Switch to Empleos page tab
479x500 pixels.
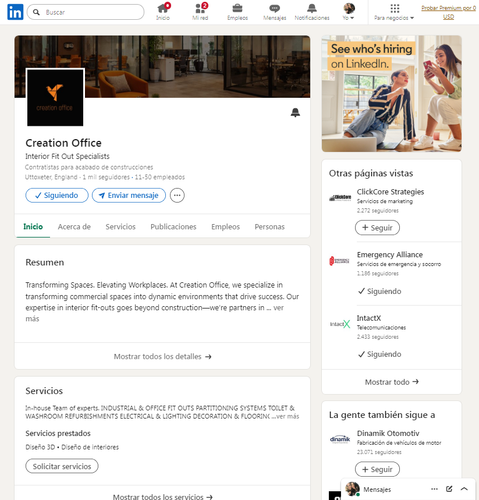(x=225, y=227)
